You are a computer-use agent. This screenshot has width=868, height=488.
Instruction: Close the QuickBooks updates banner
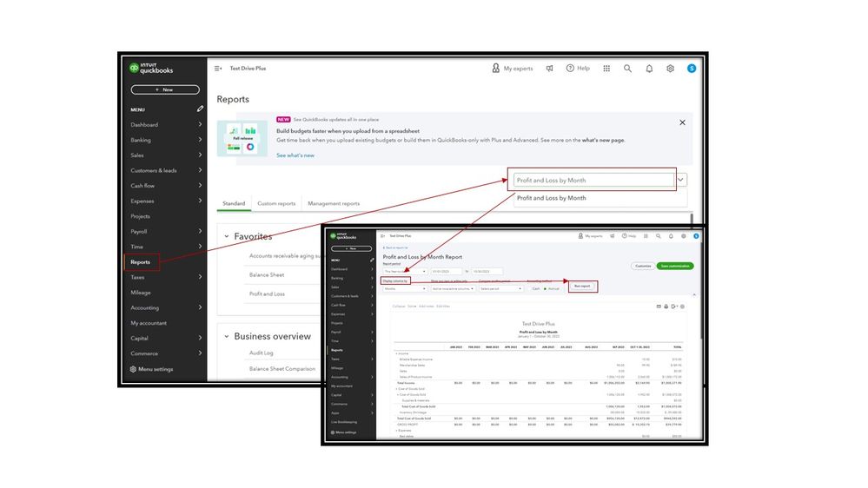(682, 122)
